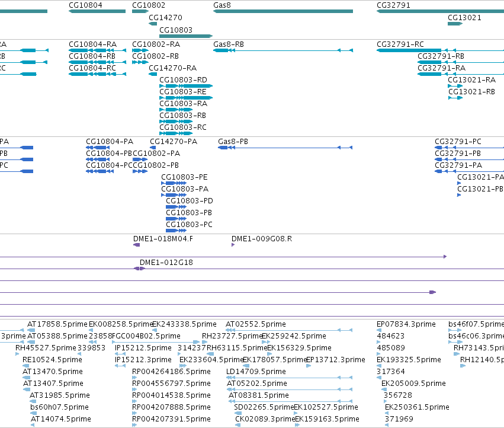Select protein CG10804-PA label
The image size is (504, 428).
[110, 142]
